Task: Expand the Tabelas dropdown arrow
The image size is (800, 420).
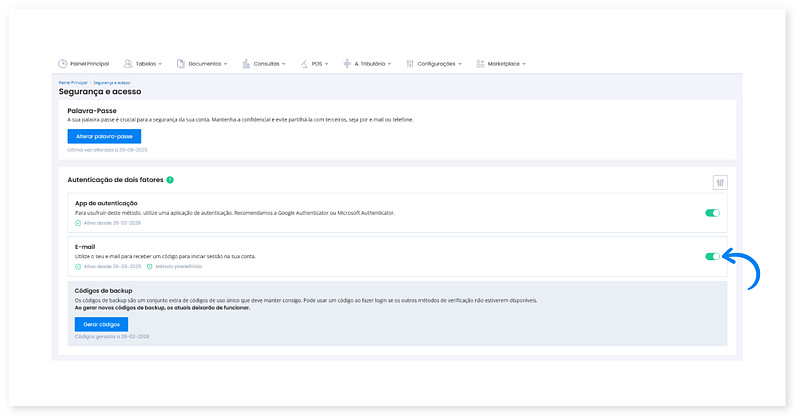Action: (160, 64)
